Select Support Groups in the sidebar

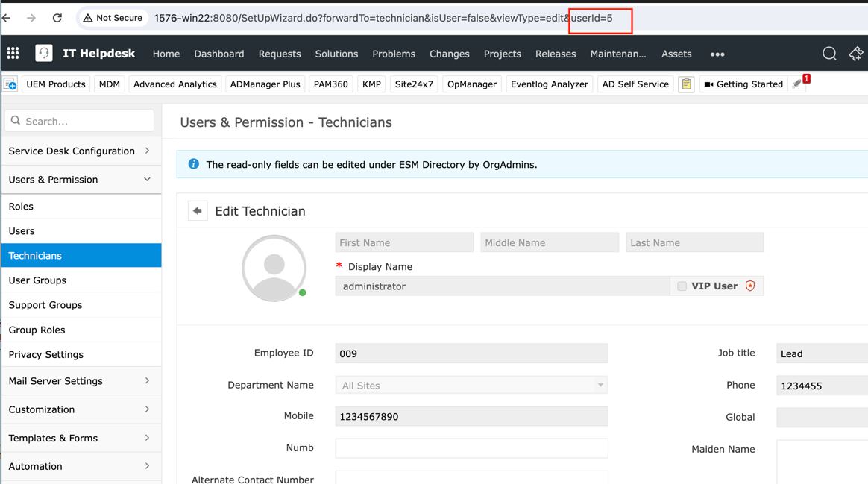point(45,305)
